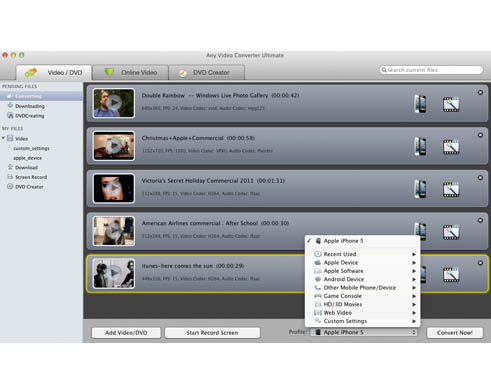Open Web Video submenu
This screenshot has width=491, height=371.
pos(363,313)
